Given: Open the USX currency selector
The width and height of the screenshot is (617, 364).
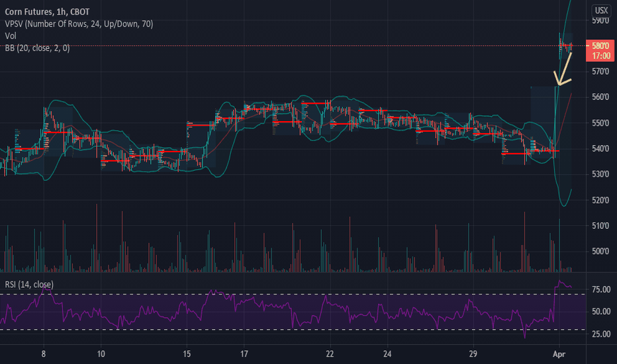Looking at the screenshot, I should tap(601, 10).
